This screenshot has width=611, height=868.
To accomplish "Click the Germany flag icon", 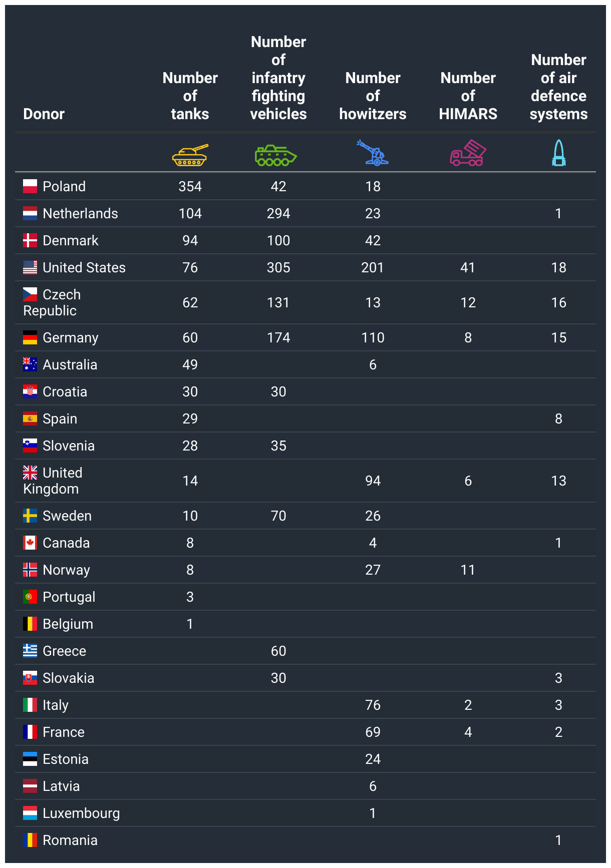I will pyautogui.click(x=30, y=337).
